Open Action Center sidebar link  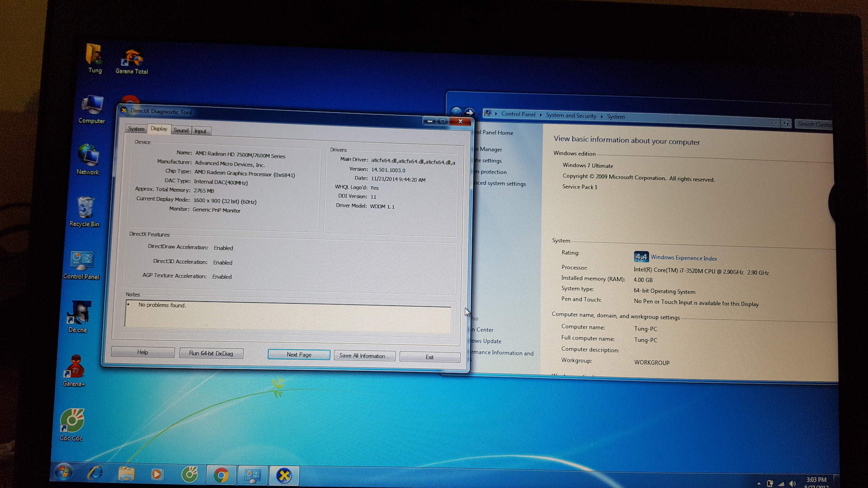coord(482,330)
